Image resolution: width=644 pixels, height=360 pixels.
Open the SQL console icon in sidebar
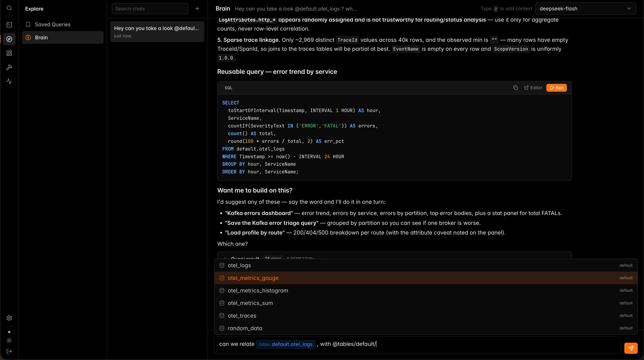(x=9, y=24)
